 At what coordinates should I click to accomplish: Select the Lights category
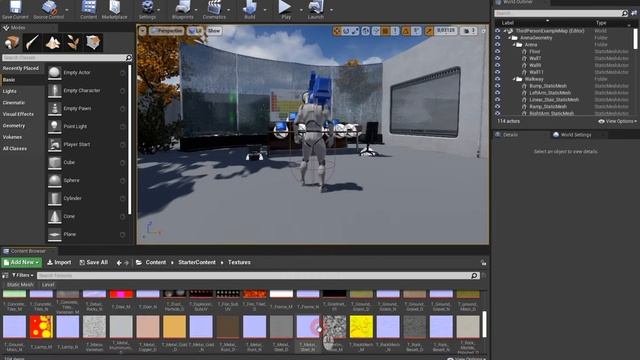click(10, 91)
